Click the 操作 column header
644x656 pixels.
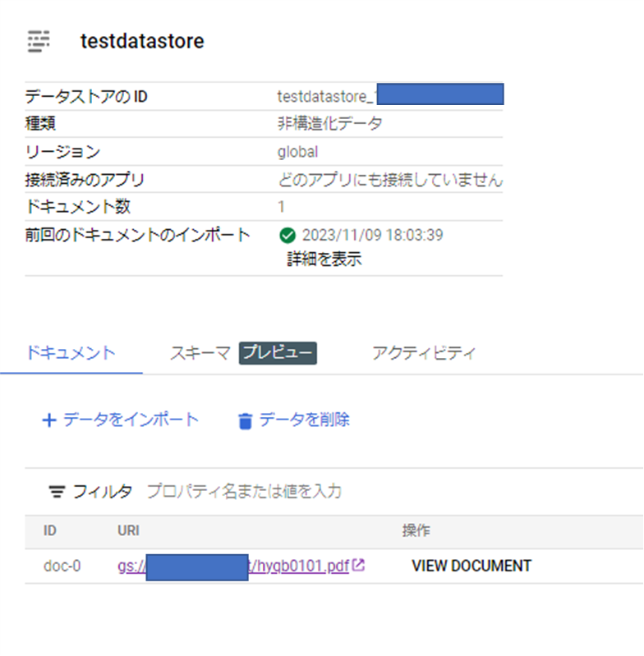[x=416, y=531]
